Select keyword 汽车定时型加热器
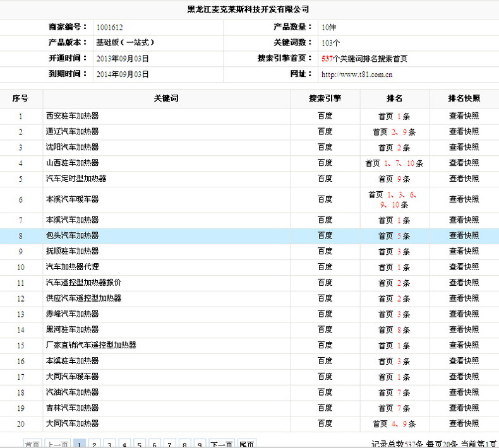 76,179
